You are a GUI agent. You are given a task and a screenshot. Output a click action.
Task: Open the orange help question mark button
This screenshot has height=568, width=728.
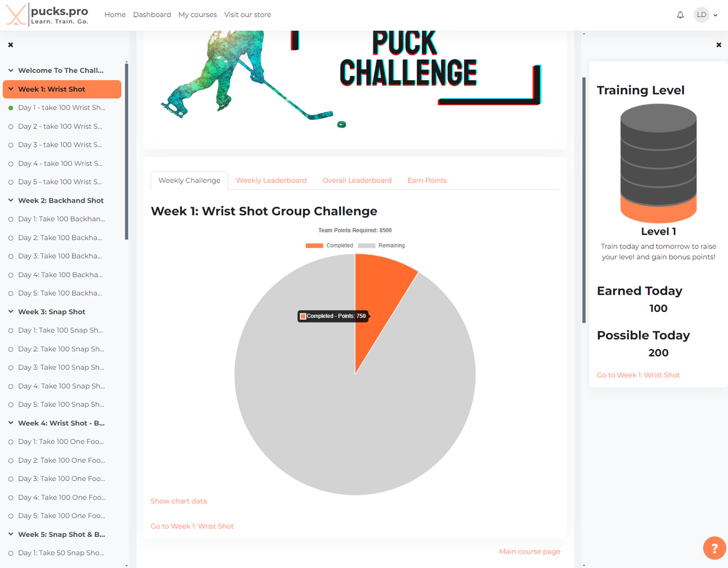click(x=714, y=548)
